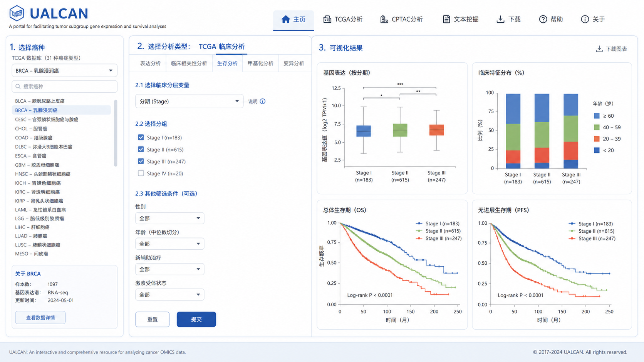Click the 下载图表 link
The width and height of the screenshot is (644, 362).
pyautogui.click(x=611, y=49)
